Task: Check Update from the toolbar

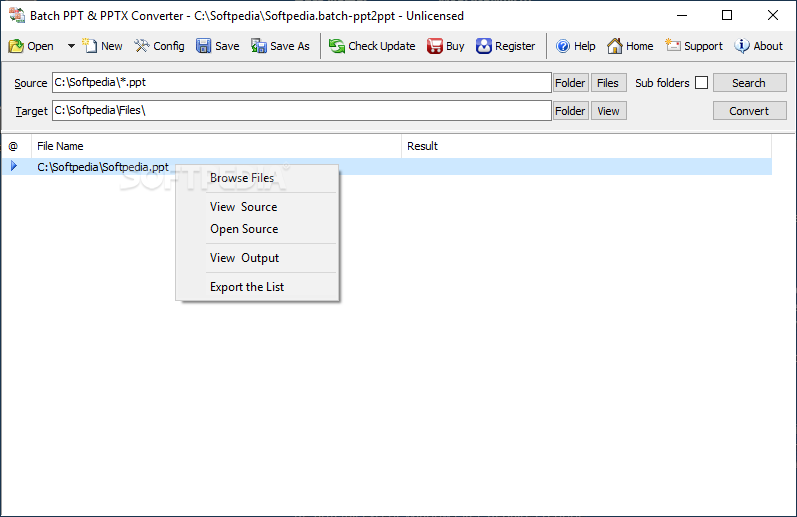Action: tap(372, 46)
